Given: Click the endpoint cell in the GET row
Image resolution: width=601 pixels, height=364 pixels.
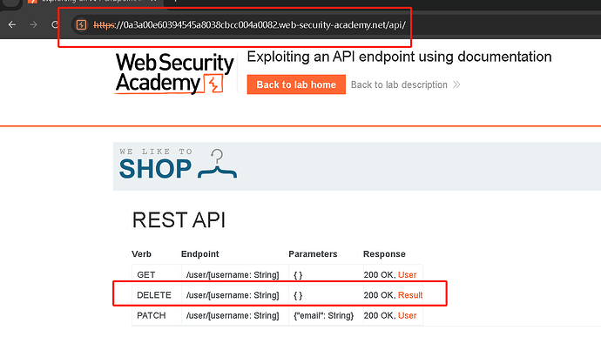Looking at the screenshot, I should pyautogui.click(x=235, y=274).
